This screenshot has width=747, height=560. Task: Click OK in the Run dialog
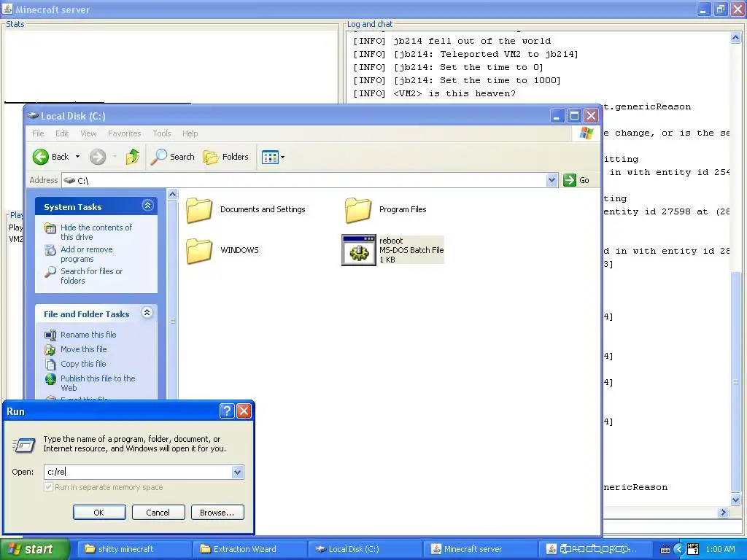99,513
